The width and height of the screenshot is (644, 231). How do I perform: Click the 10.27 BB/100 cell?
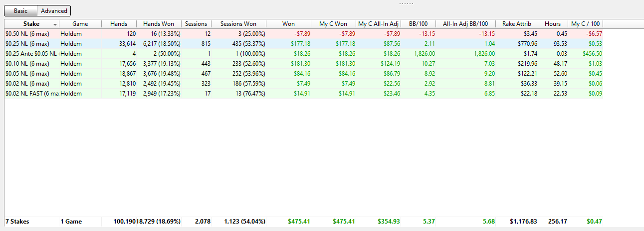[x=419, y=64]
